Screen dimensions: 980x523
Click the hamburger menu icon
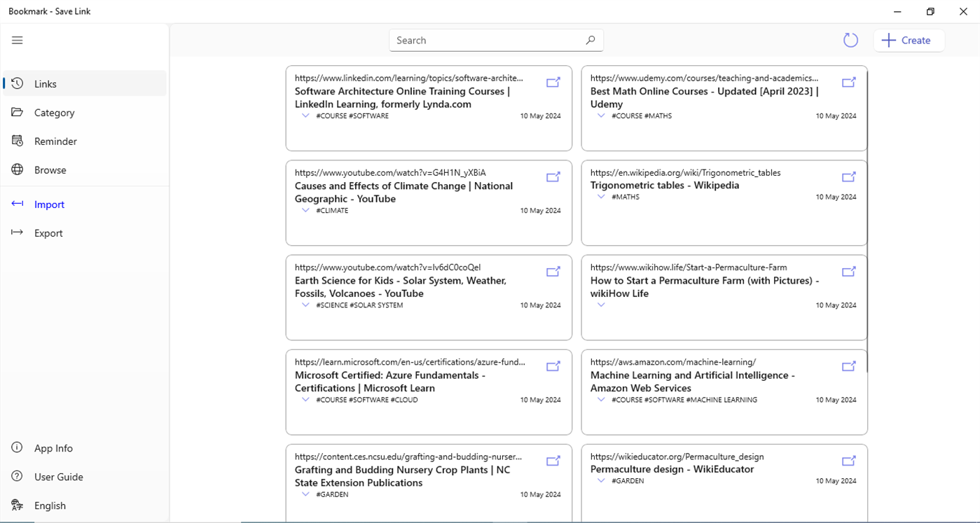point(18,41)
